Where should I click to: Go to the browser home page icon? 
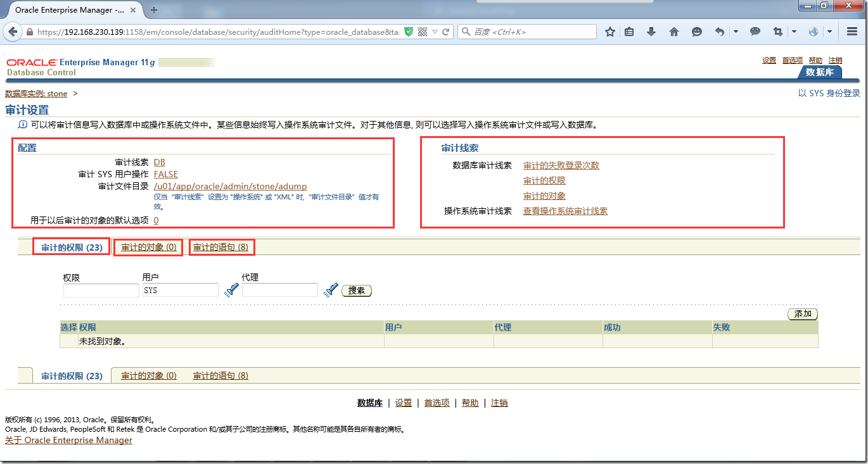click(674, 32)
